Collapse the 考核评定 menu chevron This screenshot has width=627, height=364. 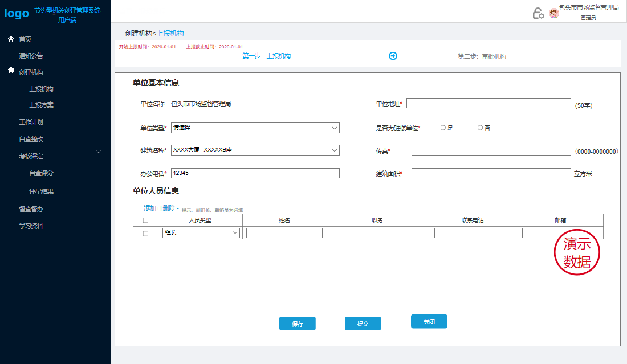(99, 152)
